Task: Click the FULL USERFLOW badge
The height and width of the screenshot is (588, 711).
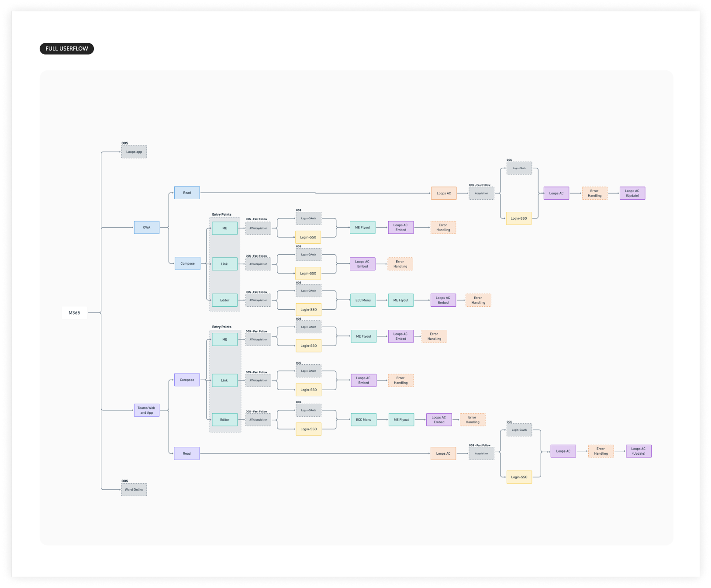Action: (x=66, y=48)
